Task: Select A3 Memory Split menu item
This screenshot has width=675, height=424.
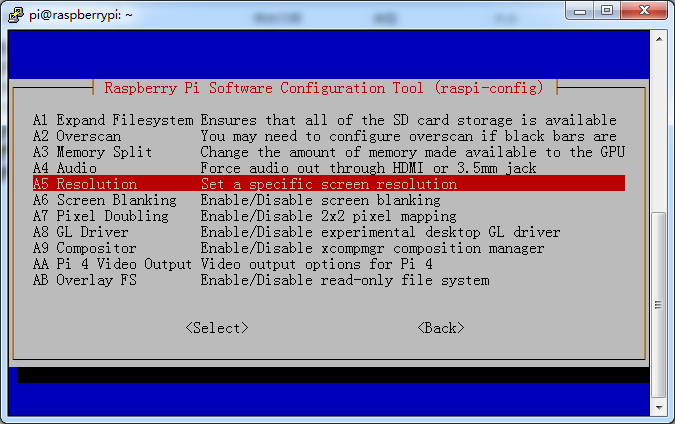Action: (x=329, y=152)
